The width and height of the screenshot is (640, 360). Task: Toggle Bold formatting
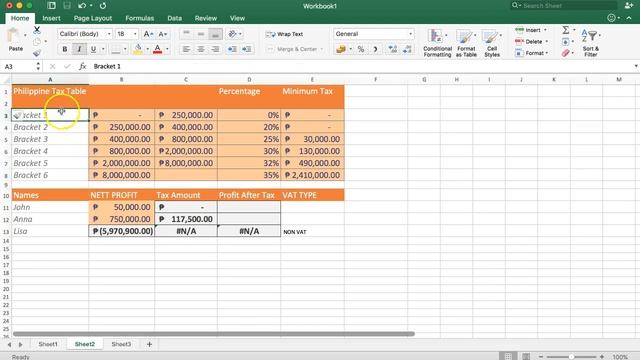(64, 49)
